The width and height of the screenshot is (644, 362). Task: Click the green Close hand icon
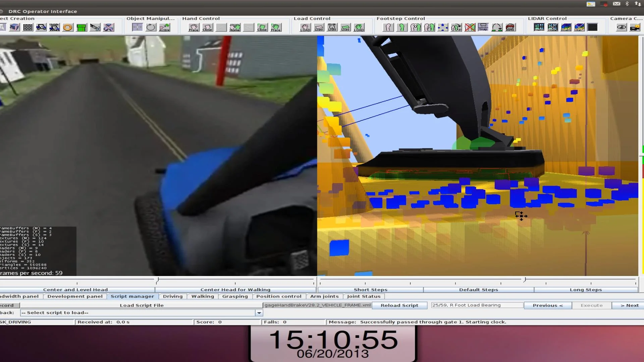coord(262,27)
